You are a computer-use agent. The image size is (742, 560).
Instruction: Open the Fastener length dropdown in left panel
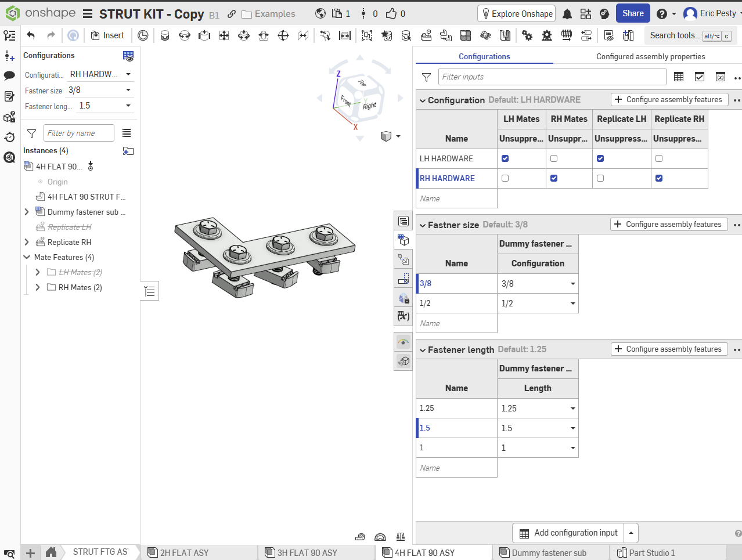(105, 106)
